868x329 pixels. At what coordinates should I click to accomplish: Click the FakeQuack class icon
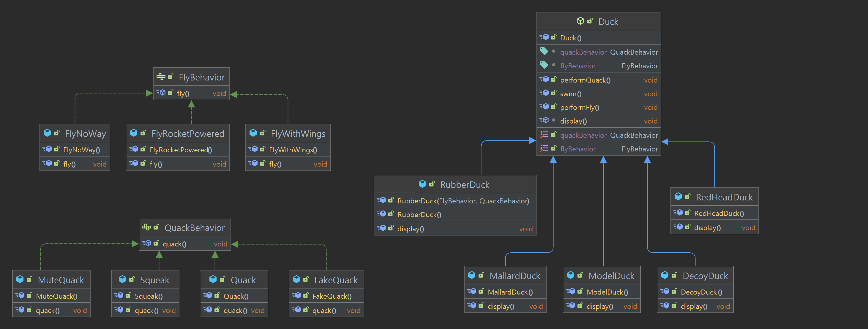tap(296, 279)
